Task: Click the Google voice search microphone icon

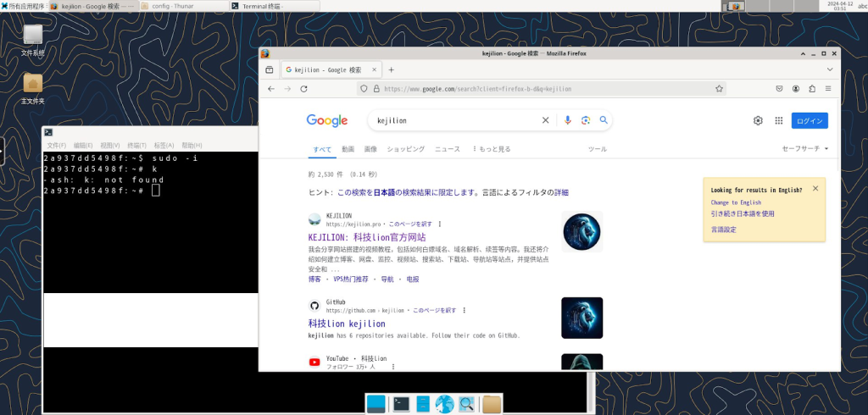Action: 568,120
